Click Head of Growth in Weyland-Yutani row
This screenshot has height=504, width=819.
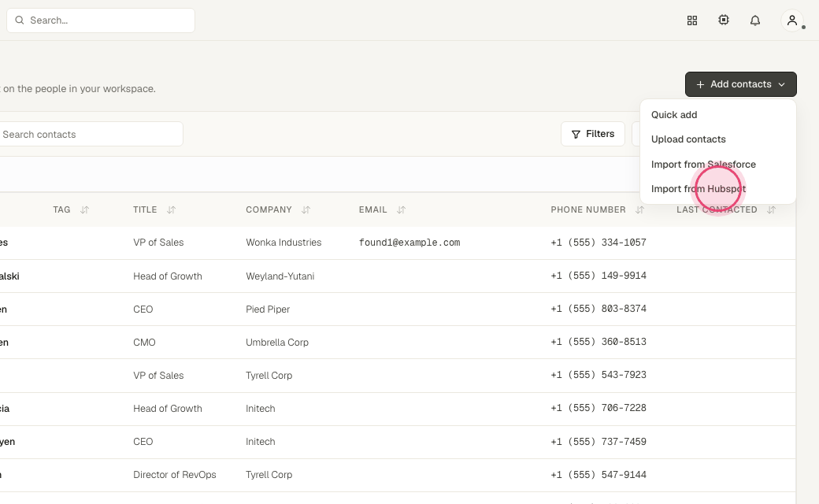(167, 276)
